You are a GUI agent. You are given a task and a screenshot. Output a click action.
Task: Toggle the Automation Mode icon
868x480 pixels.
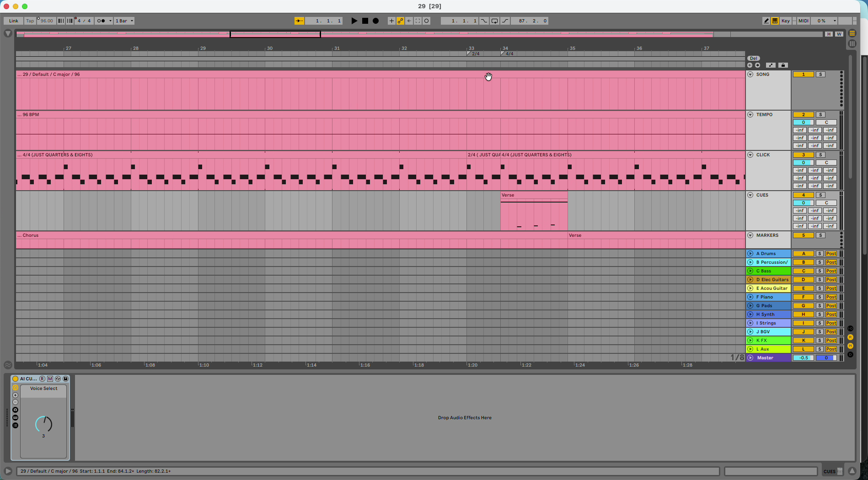pos(771,65)
